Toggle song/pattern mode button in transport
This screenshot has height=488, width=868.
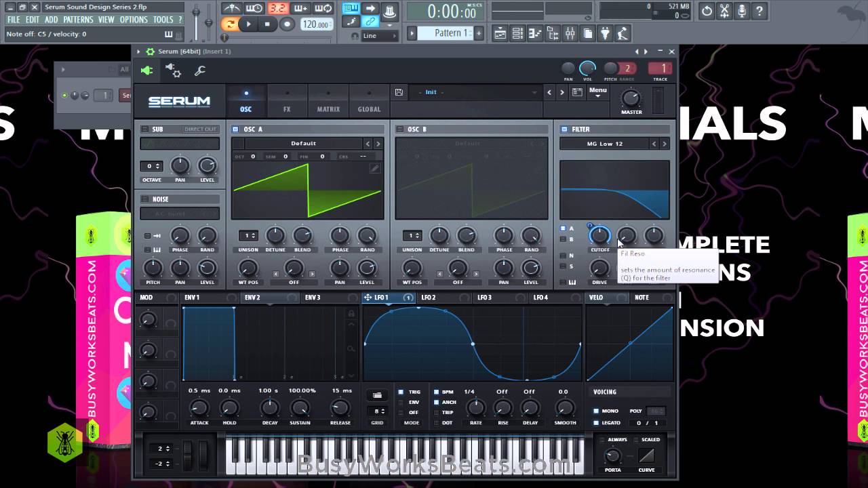(x=230, y=24)
